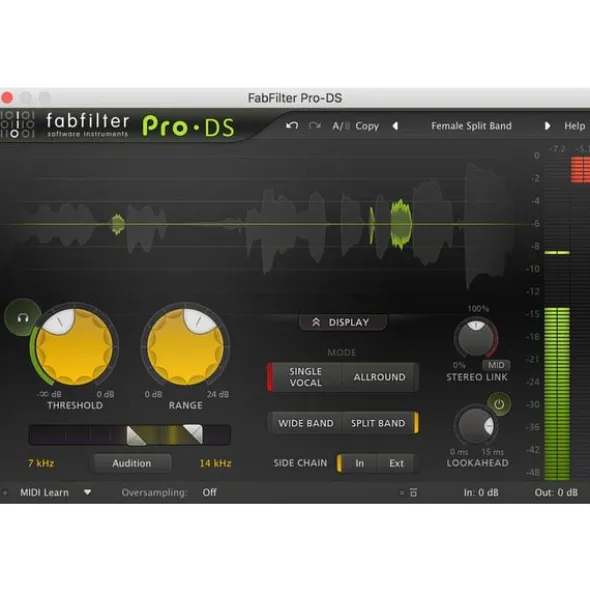This screenshot has width=590, height=591.
Task: Set side chain to Ext
Action: 396,463
